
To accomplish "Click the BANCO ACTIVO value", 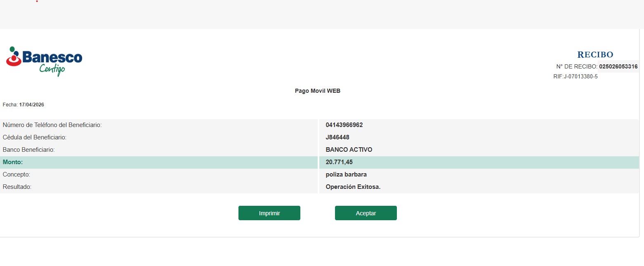I will tap(349, 150).
